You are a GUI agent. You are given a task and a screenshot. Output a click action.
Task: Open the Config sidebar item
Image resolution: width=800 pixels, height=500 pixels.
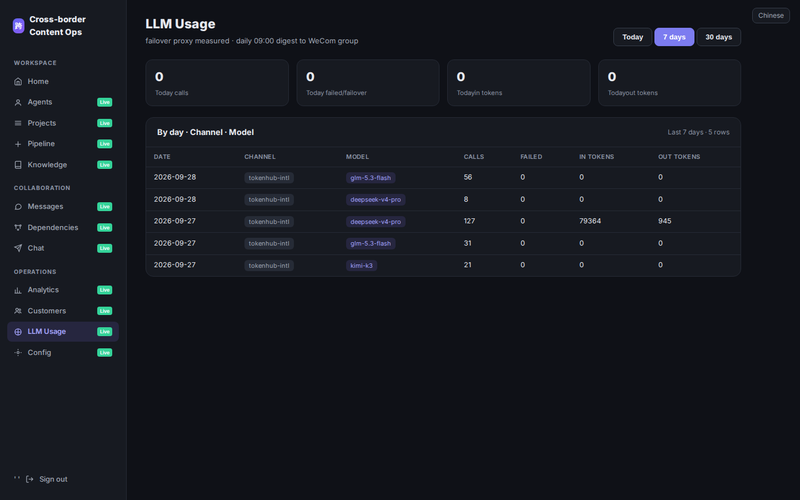point(63,353)
